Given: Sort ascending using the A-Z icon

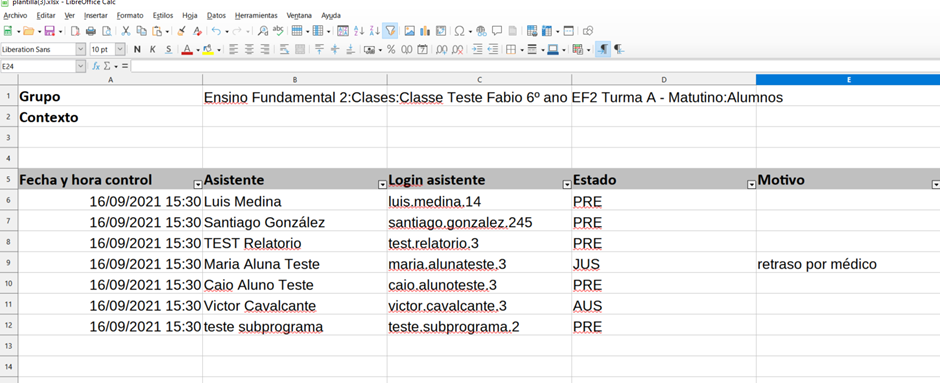Looking at the screenshot, I should click(x=359, y=31).
